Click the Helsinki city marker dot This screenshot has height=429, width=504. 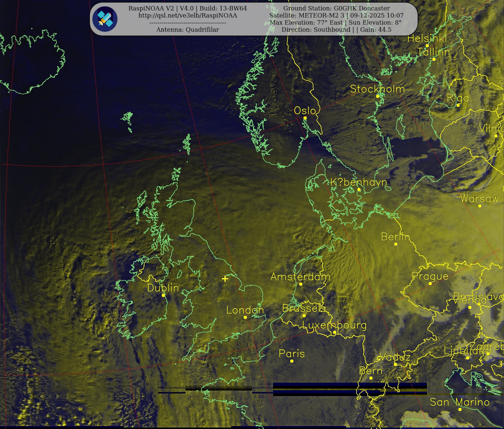tap(427, 46)
